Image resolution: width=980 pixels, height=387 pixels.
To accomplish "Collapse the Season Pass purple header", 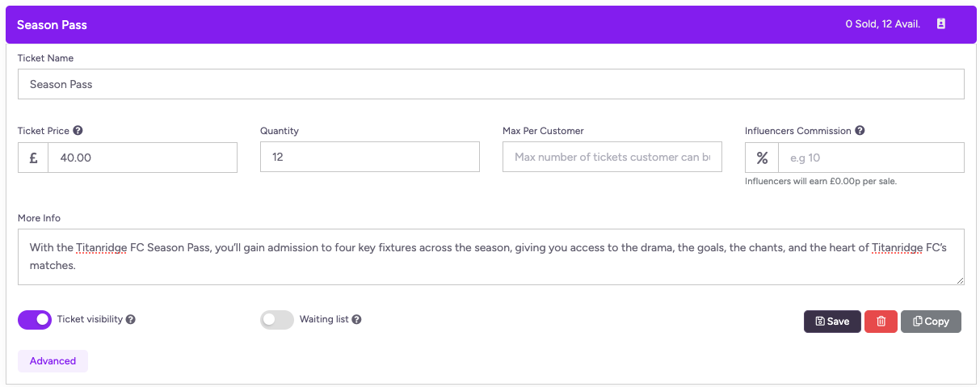I will (x=404, y=24).
